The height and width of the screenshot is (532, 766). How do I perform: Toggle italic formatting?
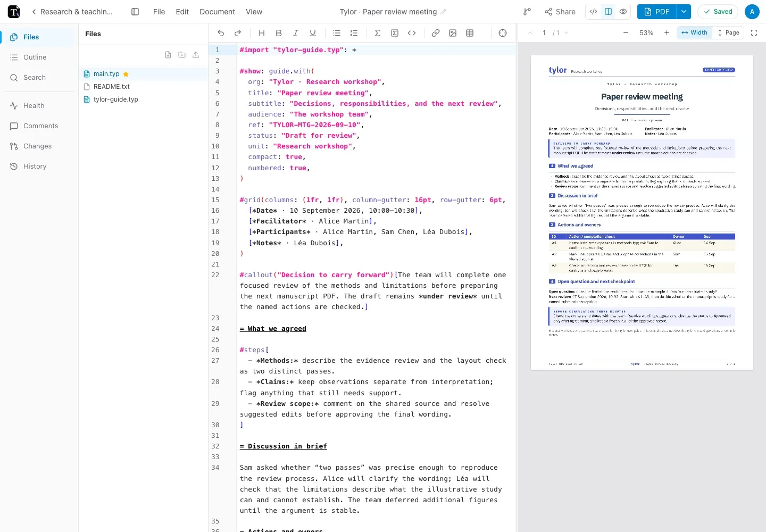click(296, 33)
